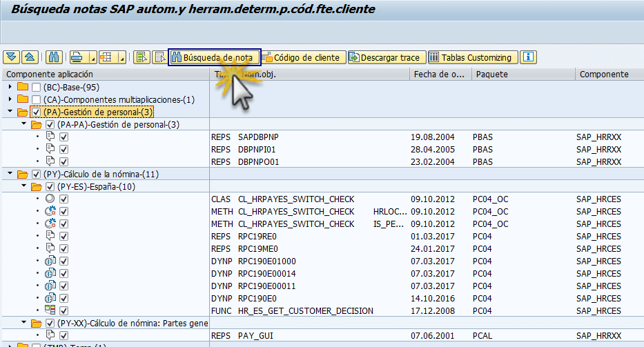Uncheck the (PA)-Gestión de personal-(3) checkbox

point(36,112)
